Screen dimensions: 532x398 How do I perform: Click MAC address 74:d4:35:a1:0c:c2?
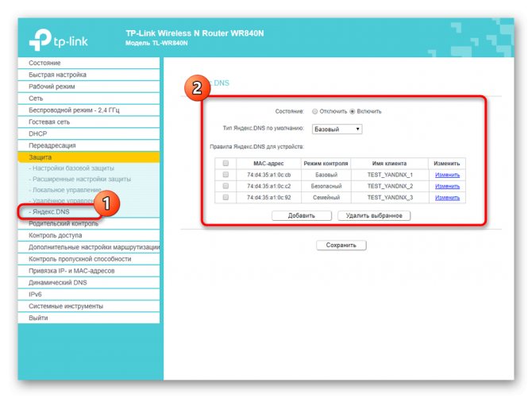click(x=268, y=187)
